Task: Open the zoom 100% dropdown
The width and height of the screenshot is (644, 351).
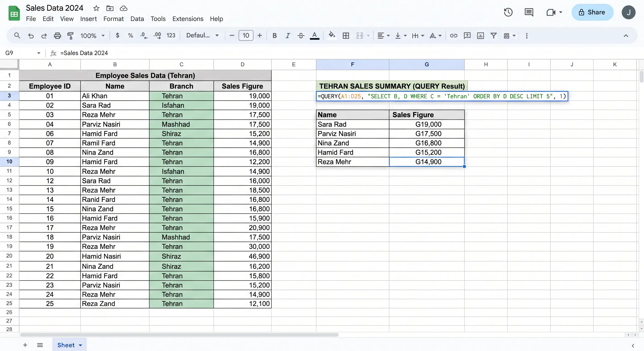Action: click(92, 35)
